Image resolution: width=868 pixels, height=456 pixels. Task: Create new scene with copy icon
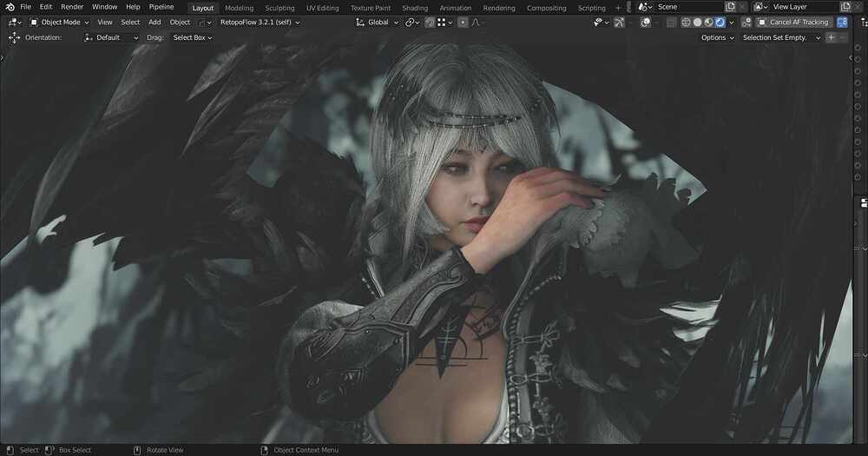point(730,7)
